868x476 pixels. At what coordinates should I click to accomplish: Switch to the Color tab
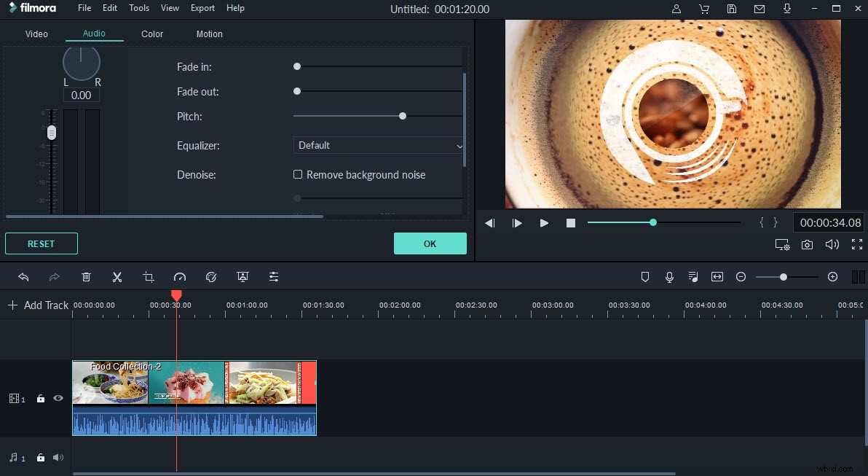coord(152,34)
